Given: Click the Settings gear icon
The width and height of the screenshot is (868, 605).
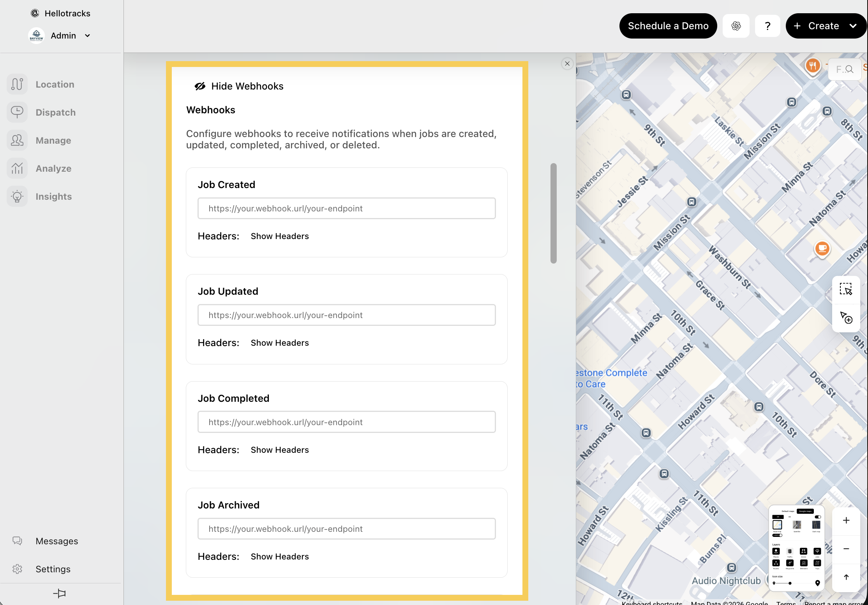Looking at the screenshot, I should click(x=17, y=569).
